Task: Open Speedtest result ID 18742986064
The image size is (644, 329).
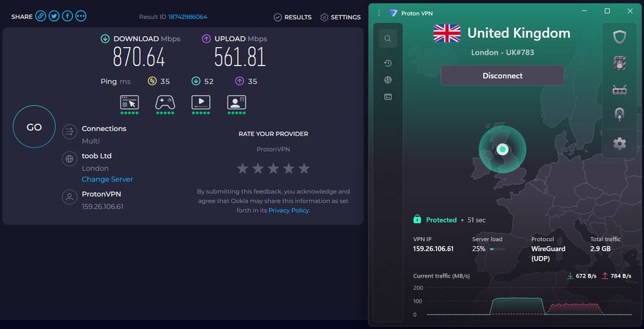Action: pos(187,17)
